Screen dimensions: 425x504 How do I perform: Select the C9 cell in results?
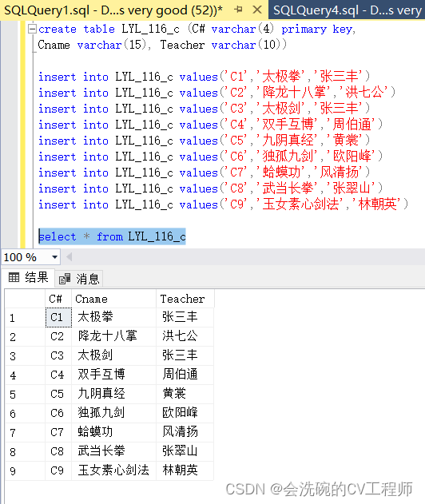pyautogui.click(x=58, y=470)
